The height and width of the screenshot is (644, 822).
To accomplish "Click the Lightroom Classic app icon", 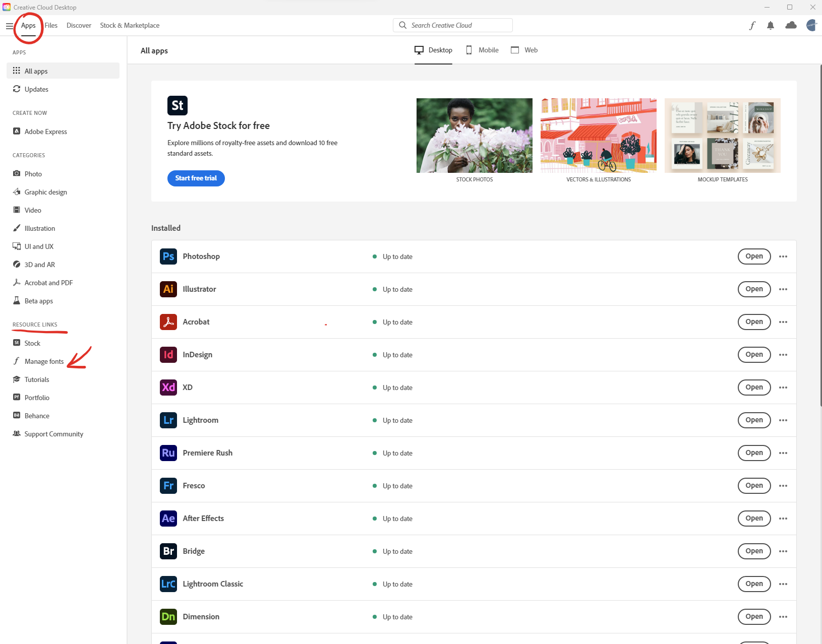I will (168, 584).
